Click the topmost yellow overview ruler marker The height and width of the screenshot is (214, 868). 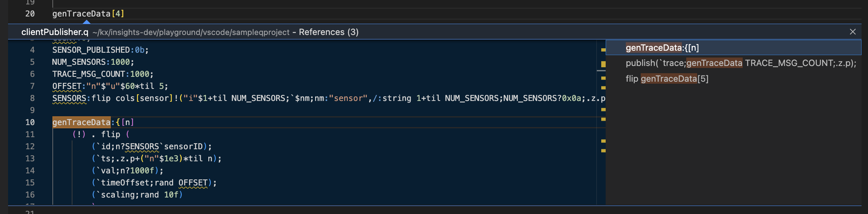(x=603, y=50)
